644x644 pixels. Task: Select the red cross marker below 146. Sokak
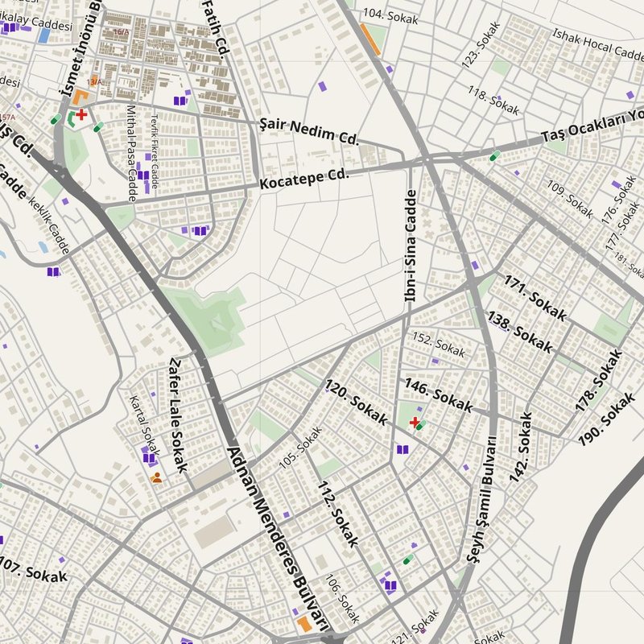[x=414, y=422]
